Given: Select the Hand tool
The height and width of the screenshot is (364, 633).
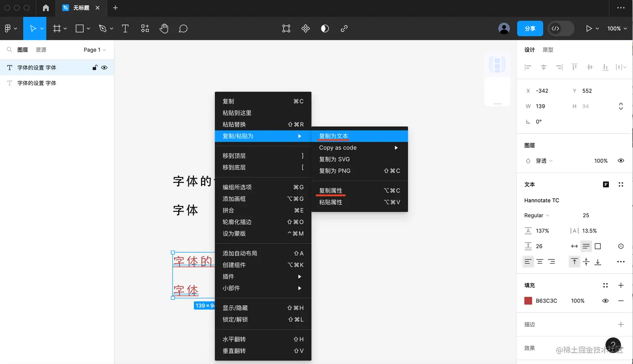Looking at the screenshot, I should (x=164, y=28).
